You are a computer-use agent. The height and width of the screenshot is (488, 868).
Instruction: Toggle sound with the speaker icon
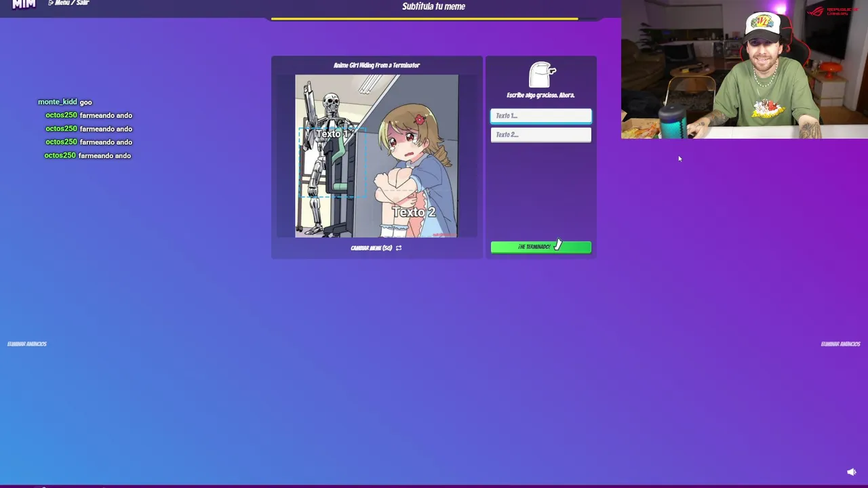(852, 472)
